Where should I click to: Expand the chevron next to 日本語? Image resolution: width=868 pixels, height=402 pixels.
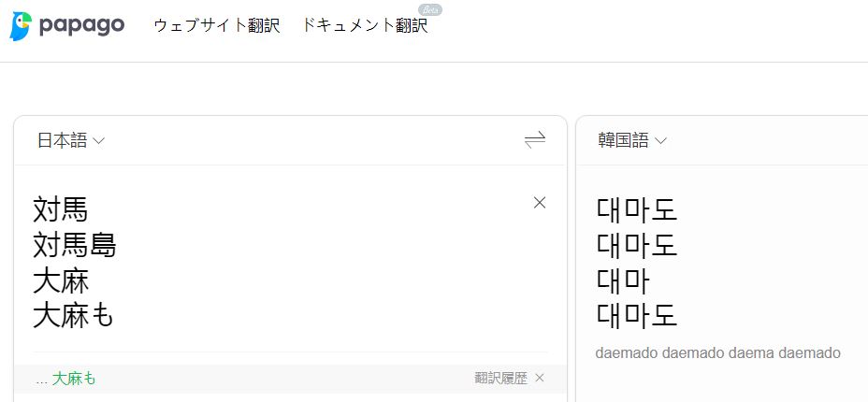99,141
